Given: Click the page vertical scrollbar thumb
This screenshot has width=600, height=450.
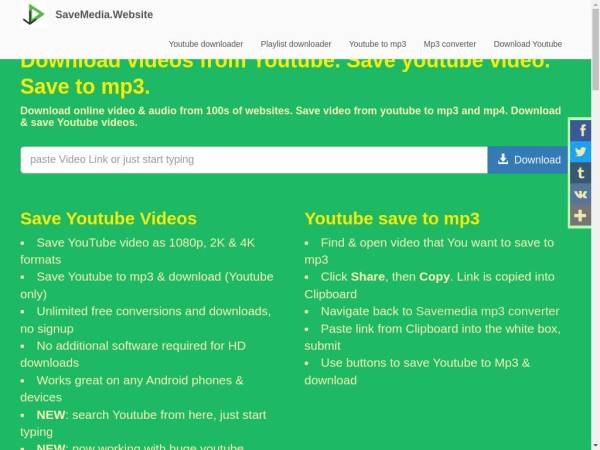Looking at the screenshot, I should click(x=595, y=50).
